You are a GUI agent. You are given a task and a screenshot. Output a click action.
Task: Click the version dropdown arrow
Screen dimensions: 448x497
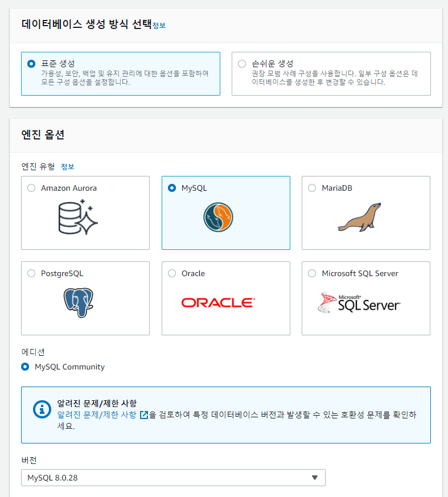[314, 478]
